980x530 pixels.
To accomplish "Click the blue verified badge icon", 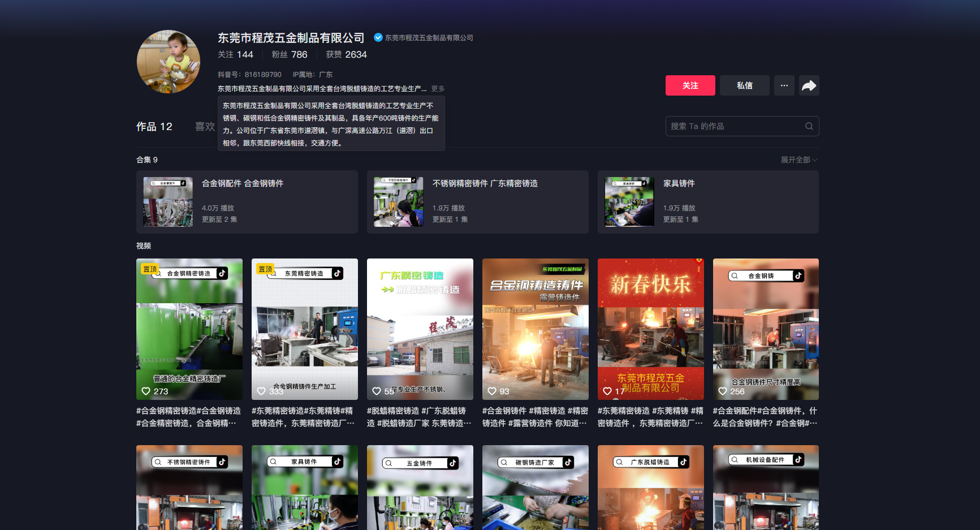I will (x=378, y=38).
